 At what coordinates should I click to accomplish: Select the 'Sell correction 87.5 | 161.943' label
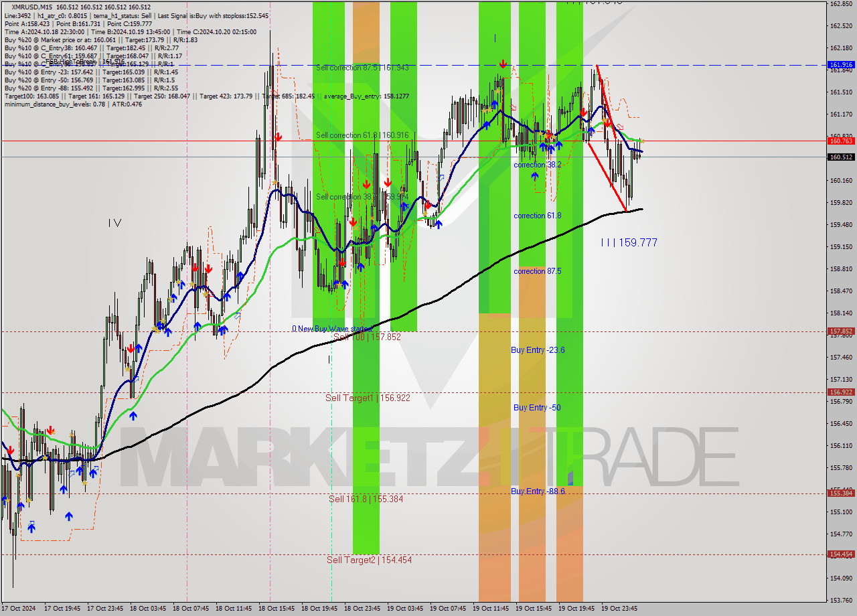point(362,68)
